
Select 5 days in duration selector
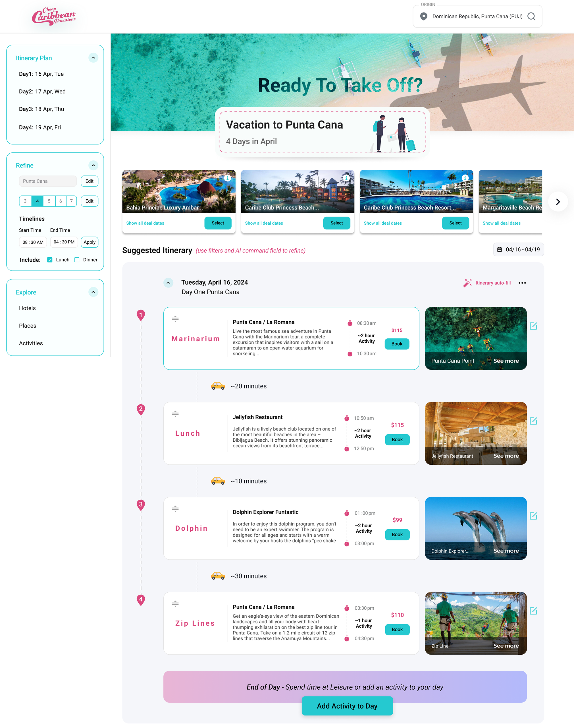point(49,201)
